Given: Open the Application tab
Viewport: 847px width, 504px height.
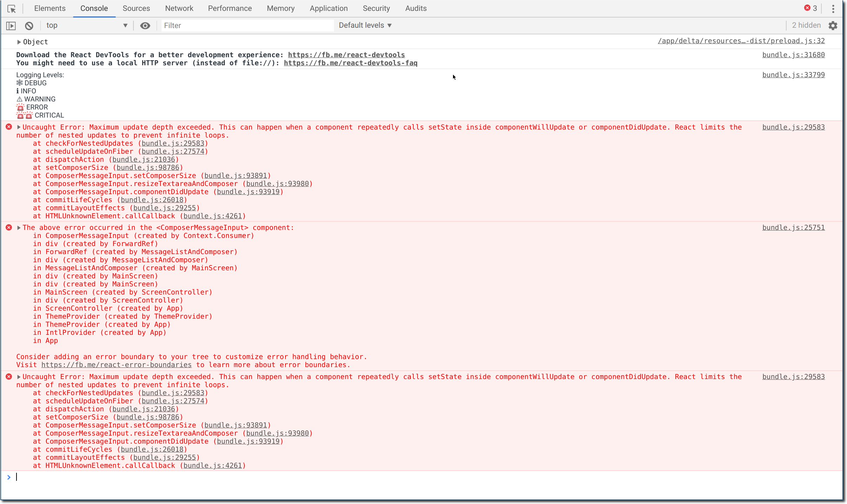Looking at the screenshot, I should 329,8.
